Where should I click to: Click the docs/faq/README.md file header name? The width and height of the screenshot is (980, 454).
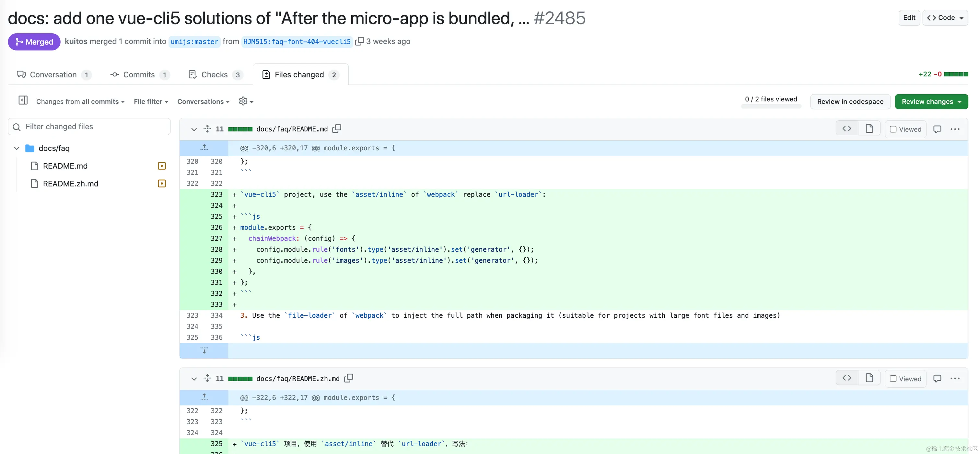click(292, 129)
